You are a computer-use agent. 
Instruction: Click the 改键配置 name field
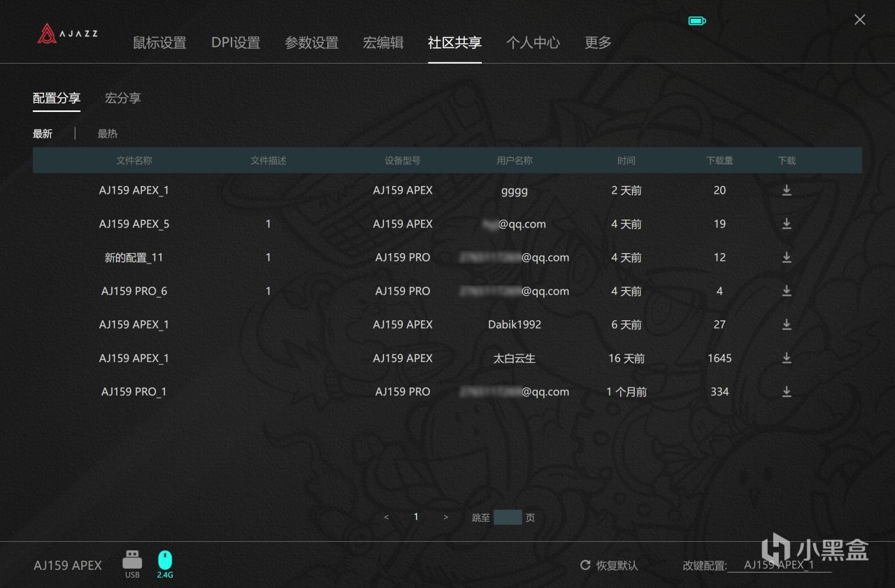coord(780,564)
